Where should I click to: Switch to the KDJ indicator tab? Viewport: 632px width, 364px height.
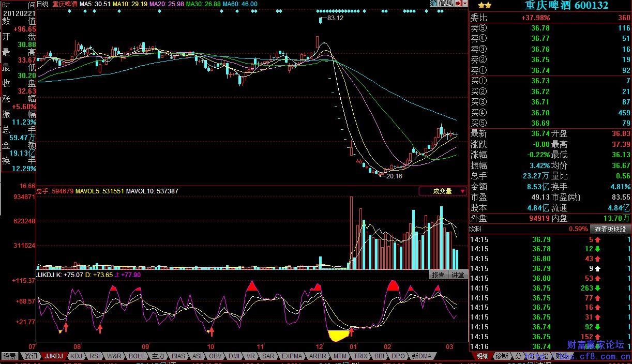[x=76, y=356]
